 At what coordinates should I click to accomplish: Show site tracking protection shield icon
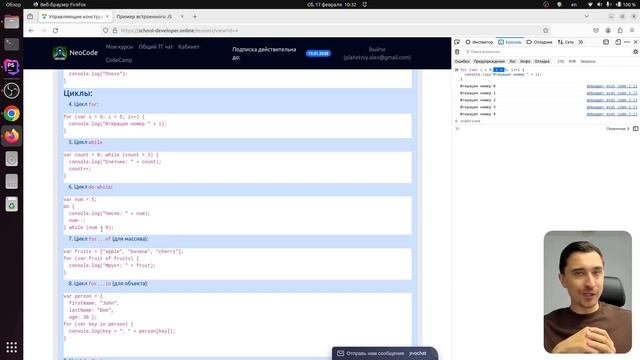pyautogui.click(x=106, y=31)
